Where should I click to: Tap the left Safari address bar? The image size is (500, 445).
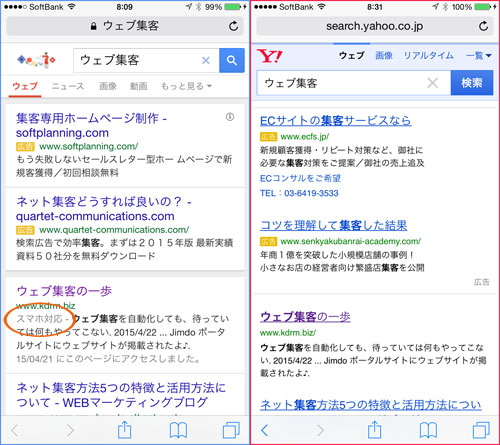(x=125, y=26)
